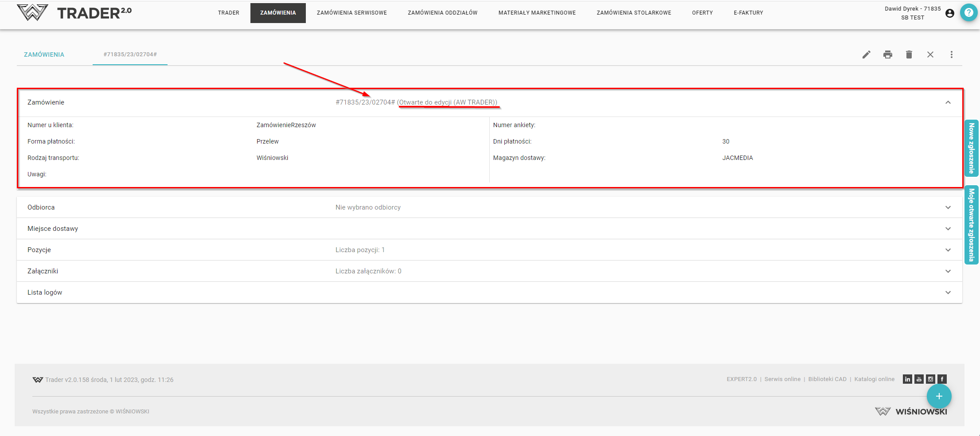Screen dimensions: 980x436
Task: Expand the Odbiorca section
Action: pyautogui.click(x=948, y=207)
